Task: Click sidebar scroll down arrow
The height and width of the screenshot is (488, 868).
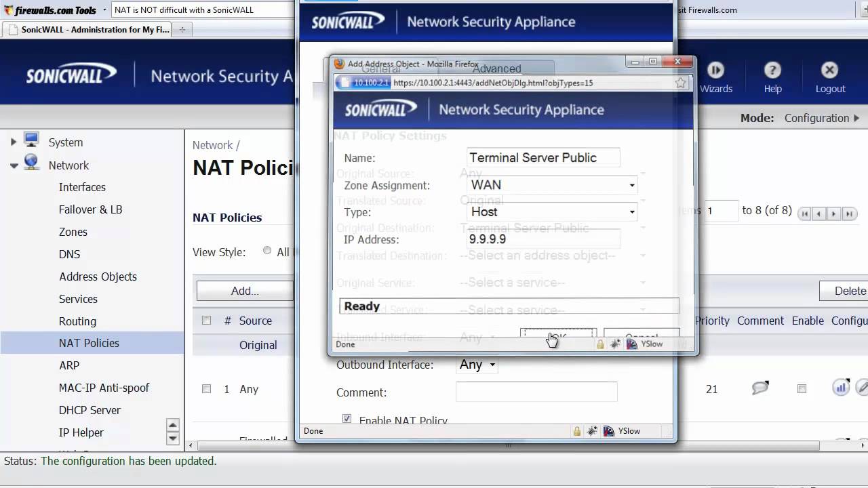Action: (x=172, y=439)
